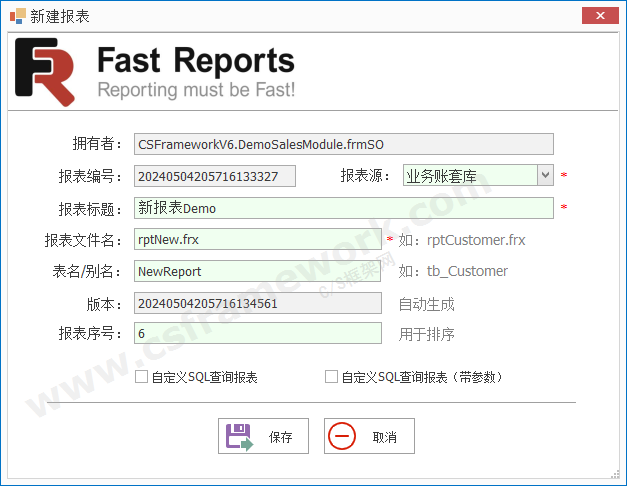Close the 新建报表 dialog

pos(600,16)
